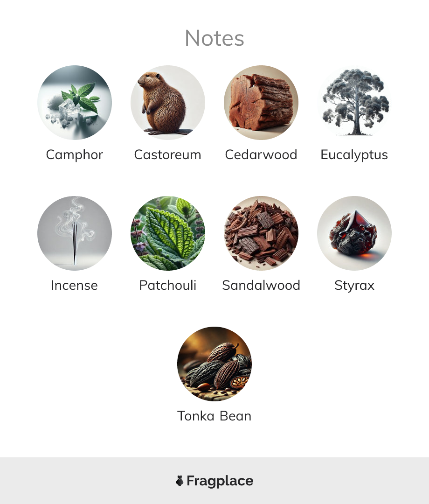This screenshot has height=504, width=429.
Task: Open the Incense text label
Action: (75, 286)
